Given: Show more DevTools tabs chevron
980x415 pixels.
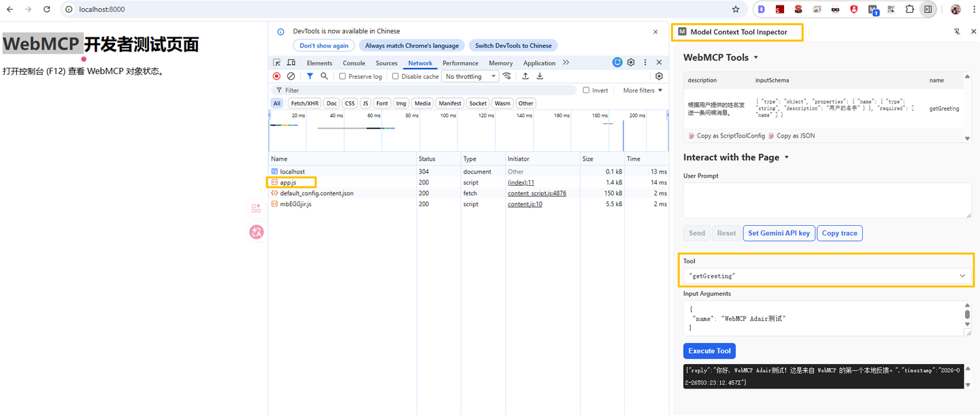Looking at the screenshot, I should pyautogui.click(x=566, y=63).
